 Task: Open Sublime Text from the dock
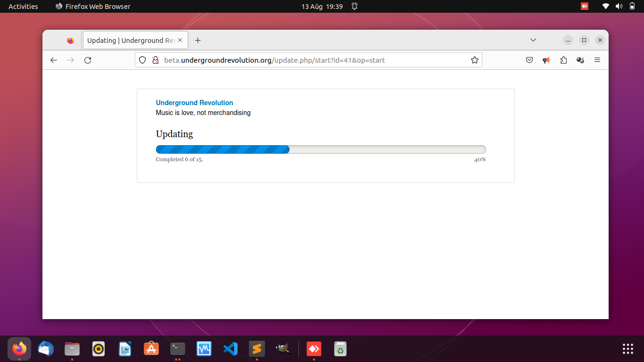click(x=257, y=349)
